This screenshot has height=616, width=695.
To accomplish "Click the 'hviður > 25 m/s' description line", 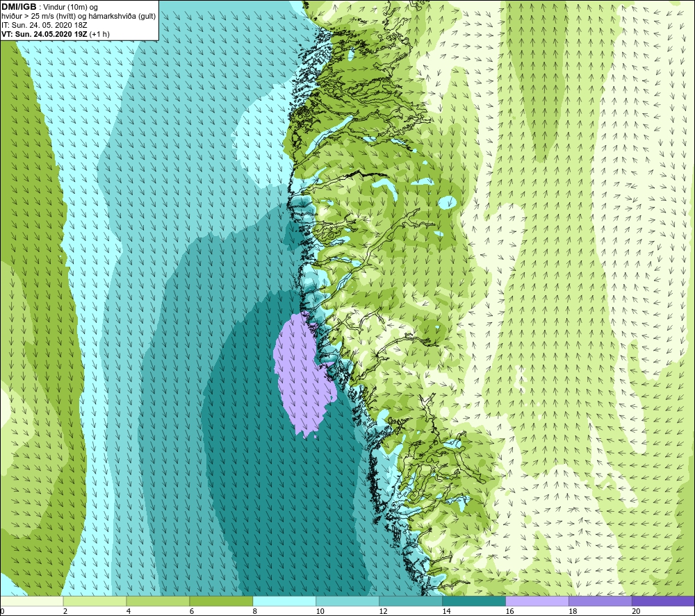I will (79, 17).
